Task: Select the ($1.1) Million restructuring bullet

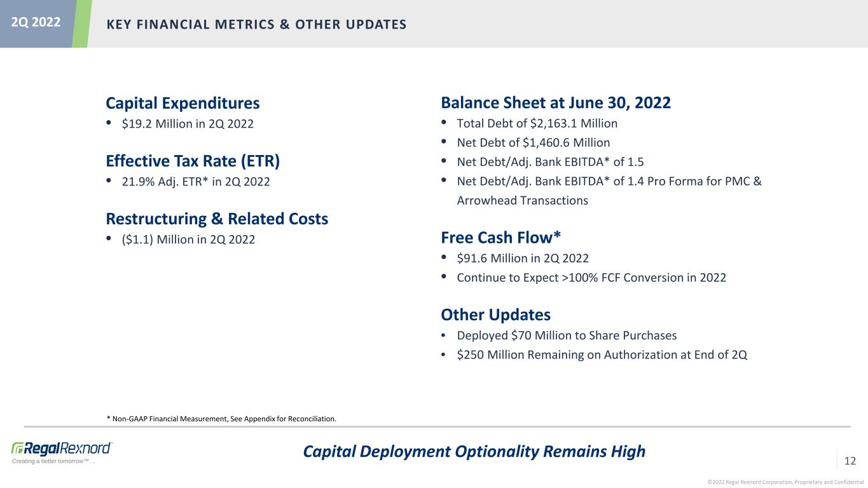Action: pos(188,240)
